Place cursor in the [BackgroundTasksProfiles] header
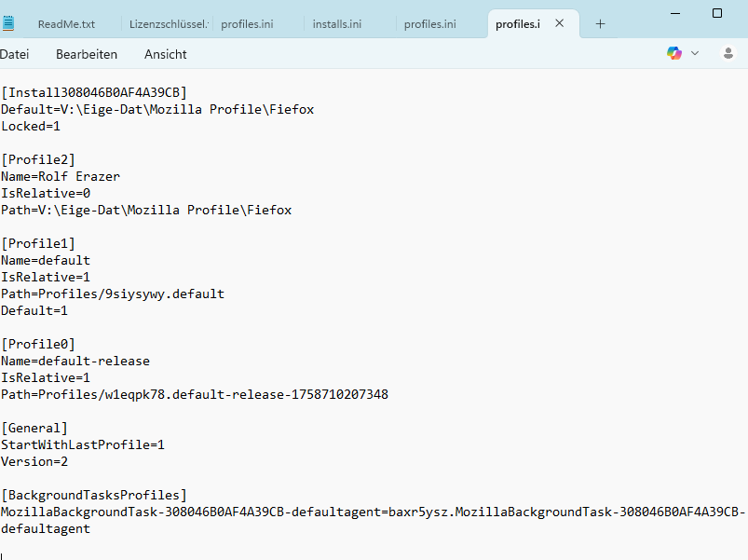The image size is (748, 560). coord(94,495)
